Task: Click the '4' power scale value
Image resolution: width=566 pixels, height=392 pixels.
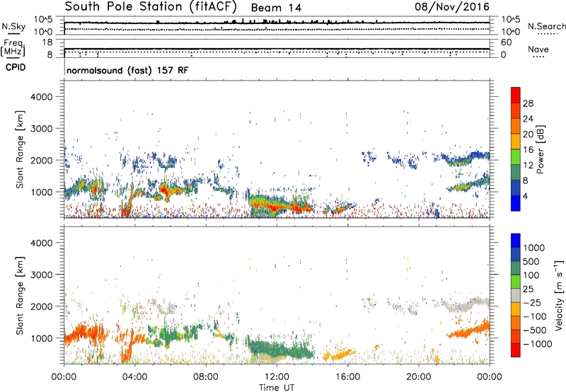Action: pyautogui.click(x=526, y=197)
